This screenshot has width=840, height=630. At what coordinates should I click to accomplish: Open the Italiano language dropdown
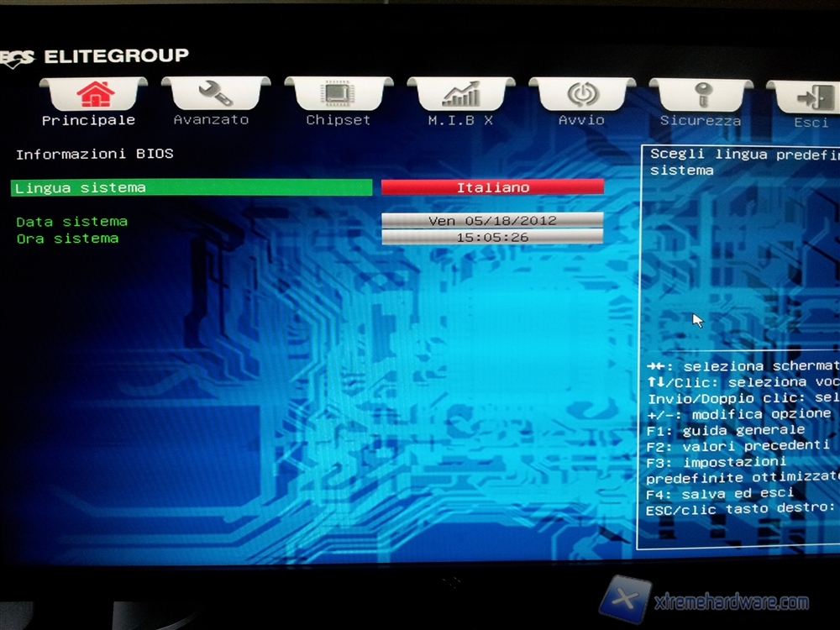(x=492, y=187)
